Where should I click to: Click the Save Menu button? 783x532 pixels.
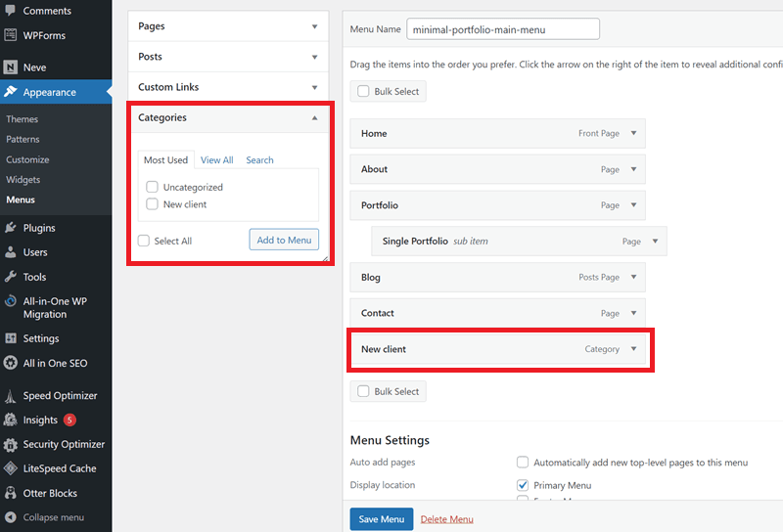(381, 519)
